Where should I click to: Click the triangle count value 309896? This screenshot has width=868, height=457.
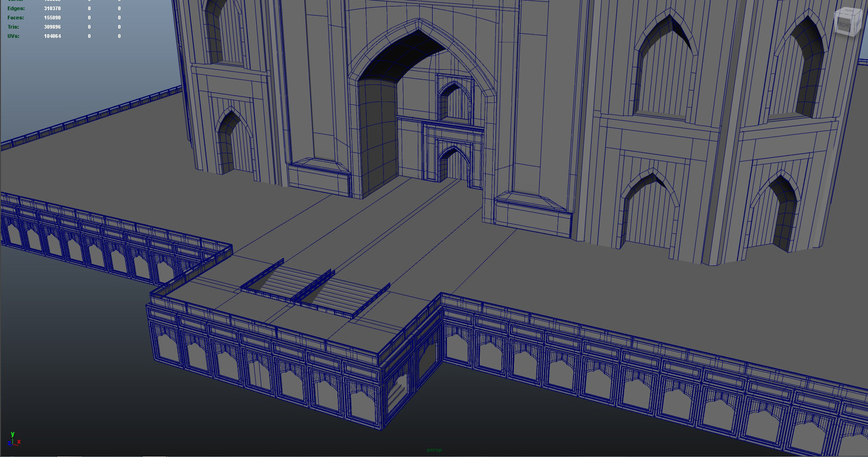pos(52,27)
